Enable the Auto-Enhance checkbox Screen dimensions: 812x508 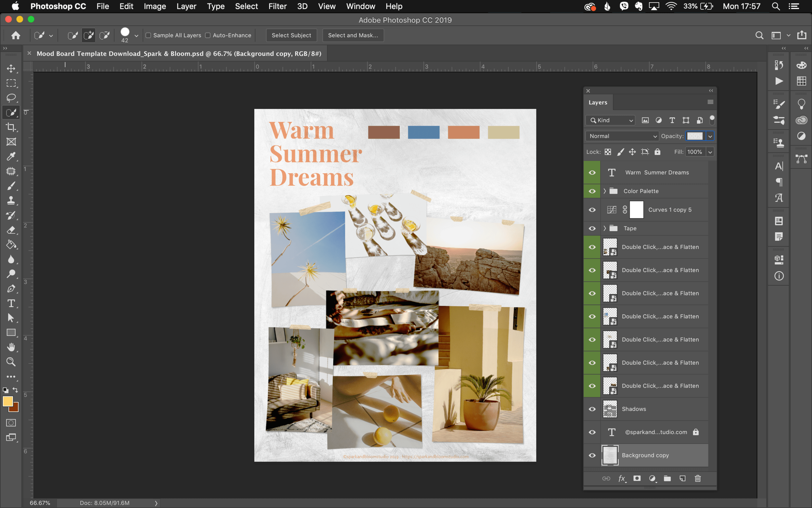208,35
